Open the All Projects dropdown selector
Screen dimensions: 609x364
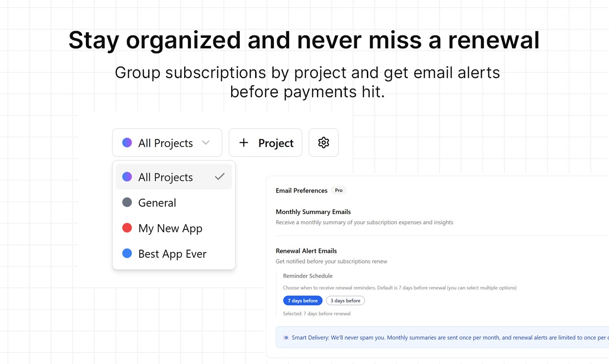(167, 143)
